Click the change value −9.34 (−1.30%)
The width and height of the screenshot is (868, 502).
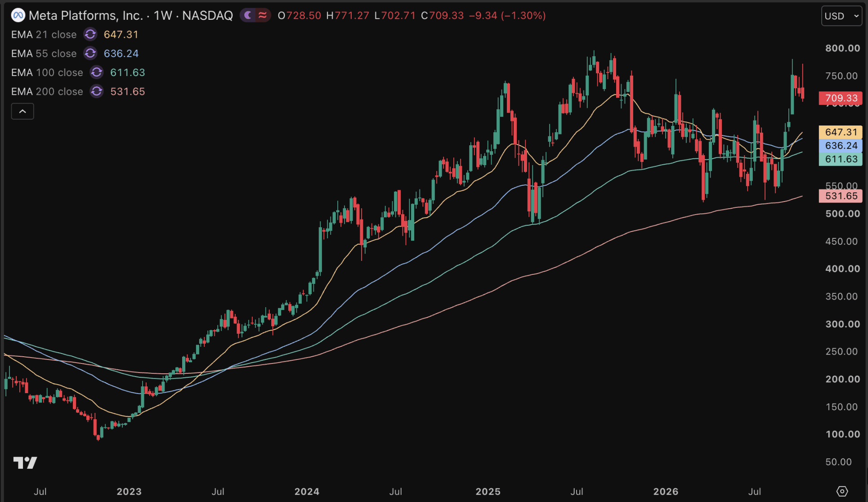click(x=507, y=16)
